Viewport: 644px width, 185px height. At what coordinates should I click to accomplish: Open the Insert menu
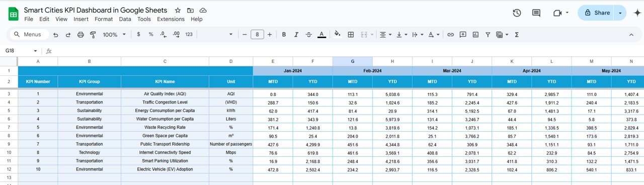(x=81, y=19)
